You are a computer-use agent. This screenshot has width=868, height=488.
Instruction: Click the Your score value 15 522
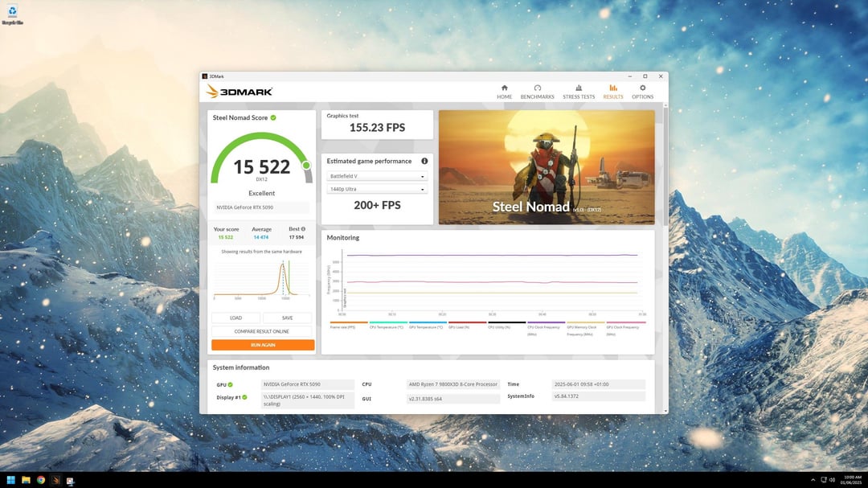(x=225, y=237)
